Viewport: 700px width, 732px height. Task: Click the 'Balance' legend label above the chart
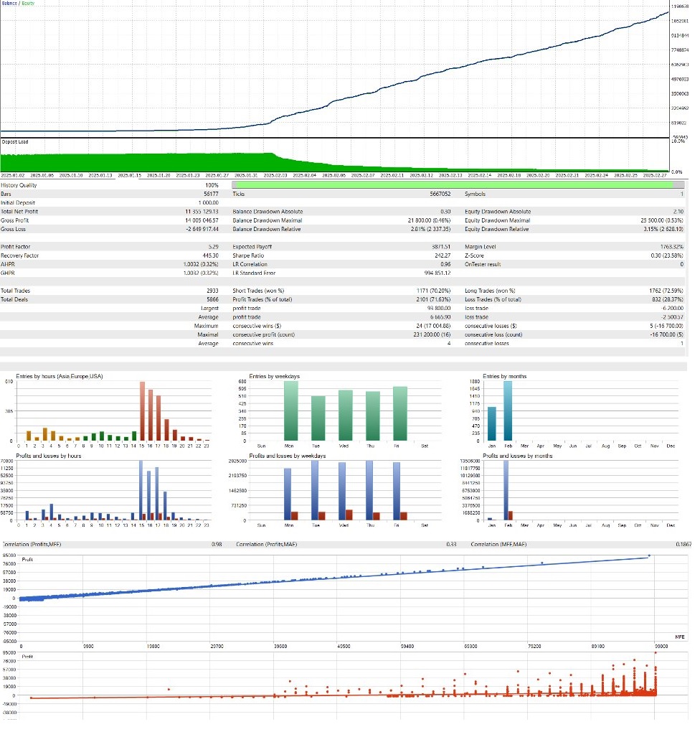[9, 4]
